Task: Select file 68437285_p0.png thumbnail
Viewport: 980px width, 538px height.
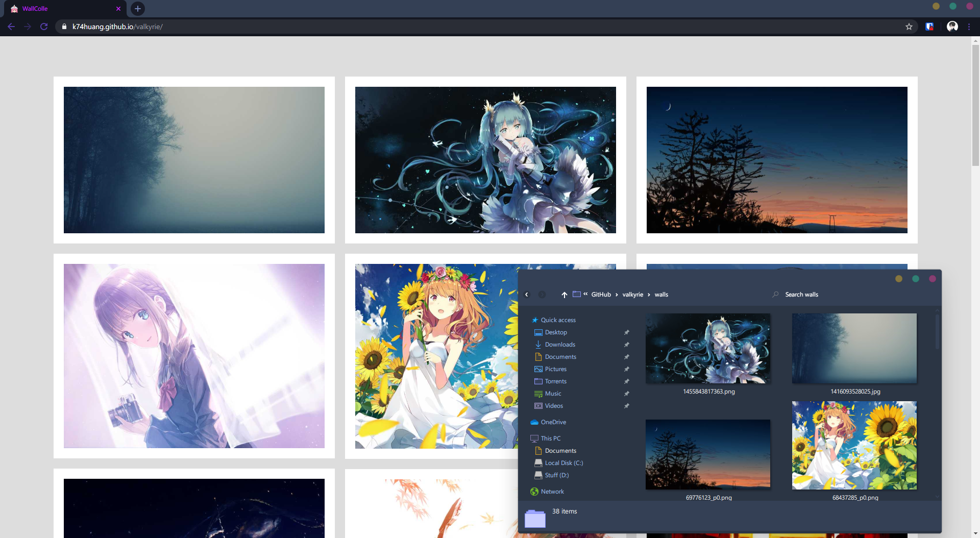Action: coord(854,445)
